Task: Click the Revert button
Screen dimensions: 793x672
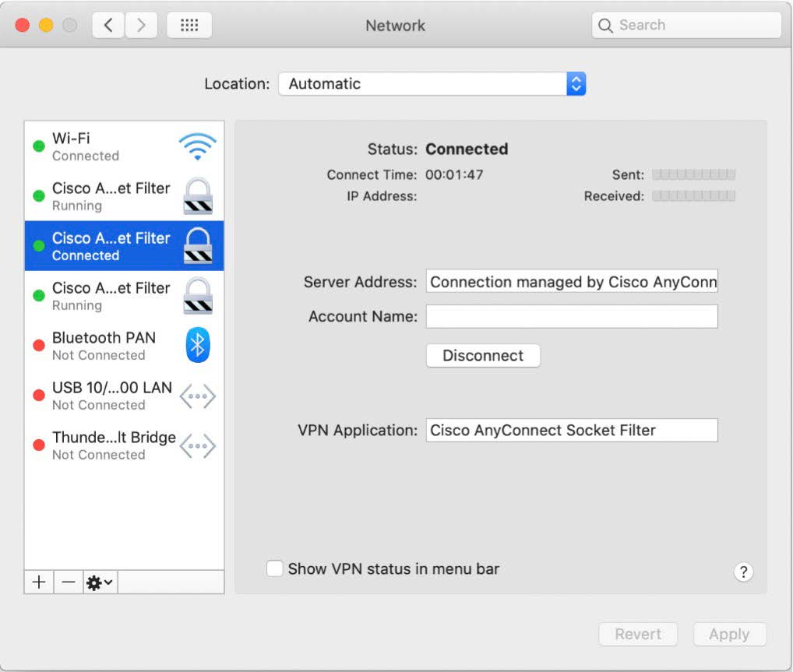Action: click(x=638, y=635)
